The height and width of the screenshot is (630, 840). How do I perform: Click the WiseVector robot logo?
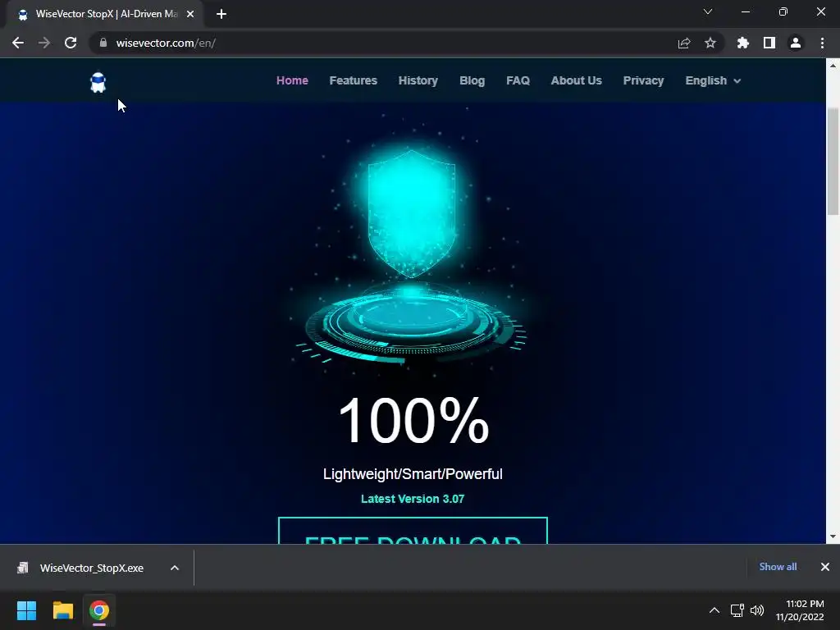pyautogui.click(x=98, y=83)
